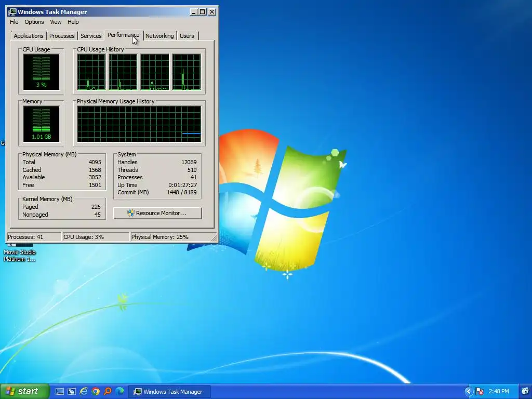This screenshot has height=399, width=532.
Task: Close the Windows Task Manager window
Action: [x=212, y=12]
